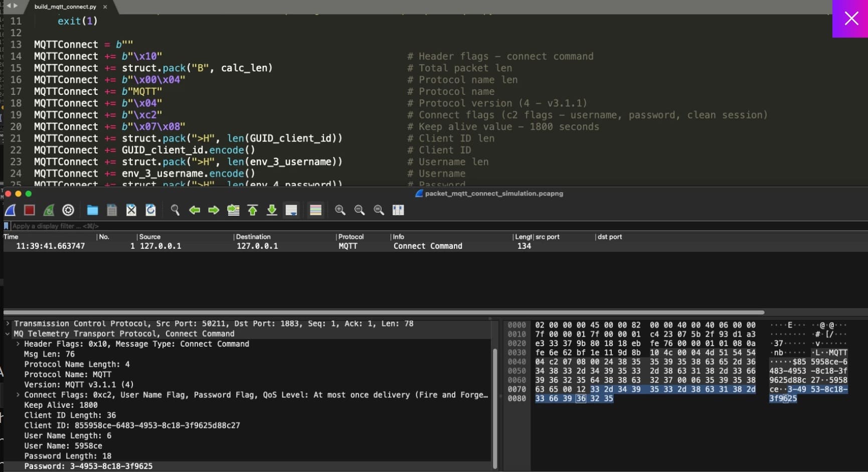Screen dimensions: 868x472
Task: Select User Name Length: 6 field
Action: click(68, 436)
